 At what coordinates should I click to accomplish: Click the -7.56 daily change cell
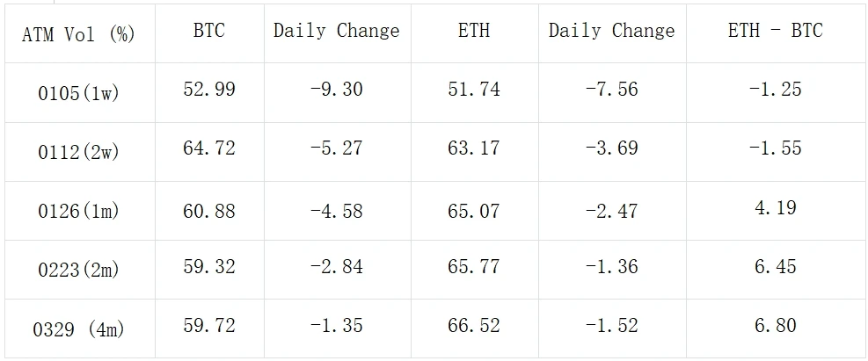click(611, 89)
